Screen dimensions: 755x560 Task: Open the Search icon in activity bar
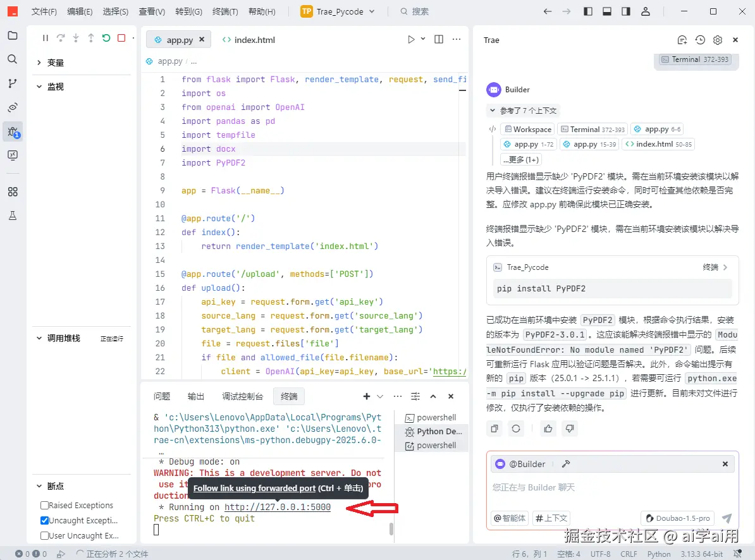click(13, 59)
